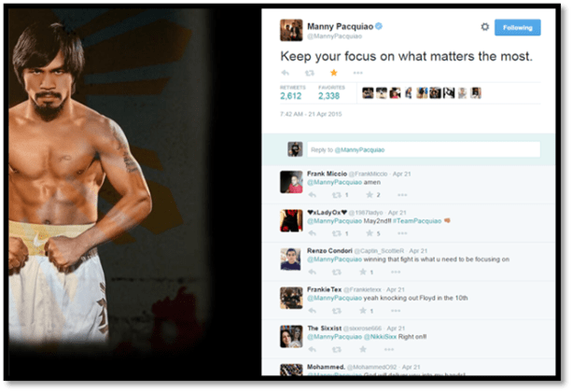
Task: Favorite Frank Miccio's 'amen' reply
Action: [370, 195]
